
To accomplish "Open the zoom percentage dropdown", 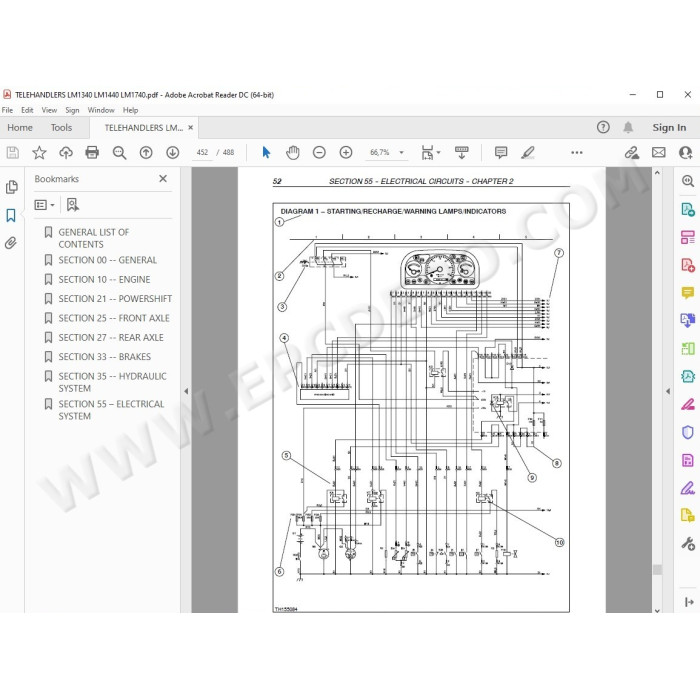I will click(x=401, y=153).
